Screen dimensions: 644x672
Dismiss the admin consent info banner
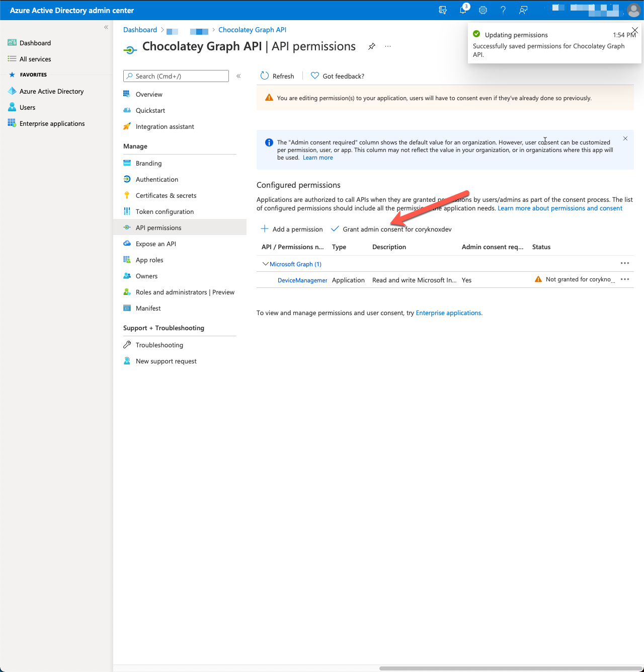[625, 138]
